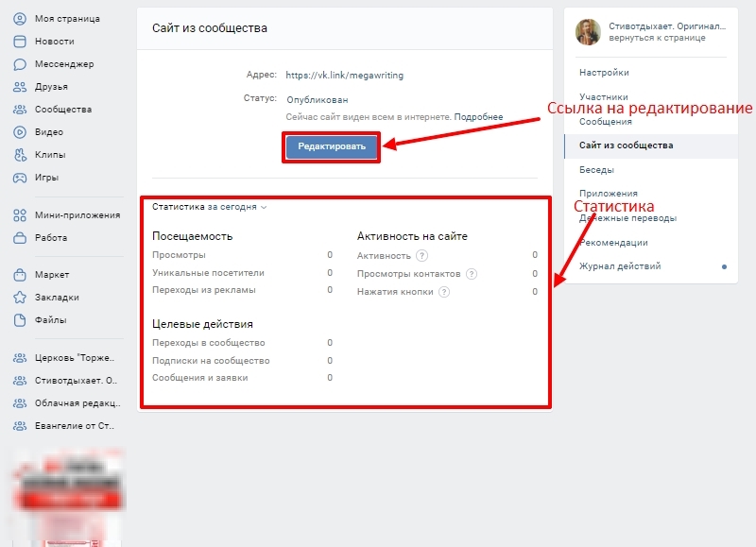This screenshot has height=547, width=756.
Task: Open the Files document icon
Action: point(19,320)
